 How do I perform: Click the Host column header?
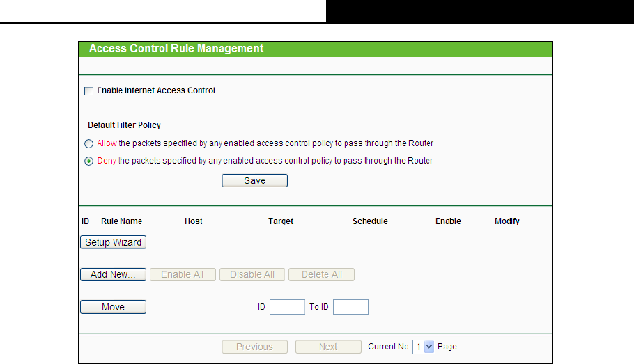point(193,221)
